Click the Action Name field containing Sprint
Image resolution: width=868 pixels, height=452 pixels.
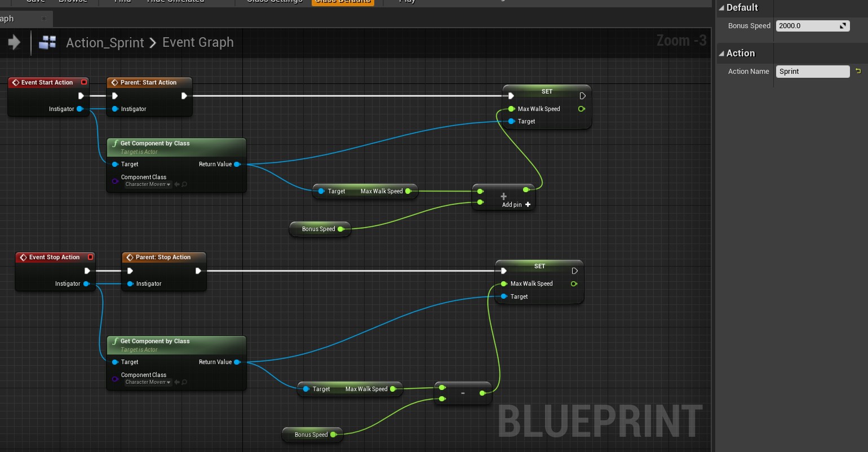coord(813,72)
